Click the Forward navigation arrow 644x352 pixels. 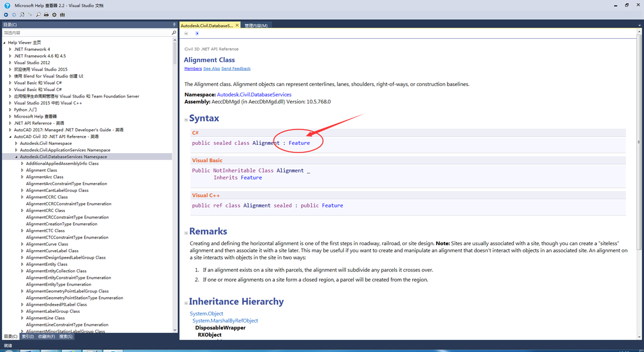click(x=14, y=15)
